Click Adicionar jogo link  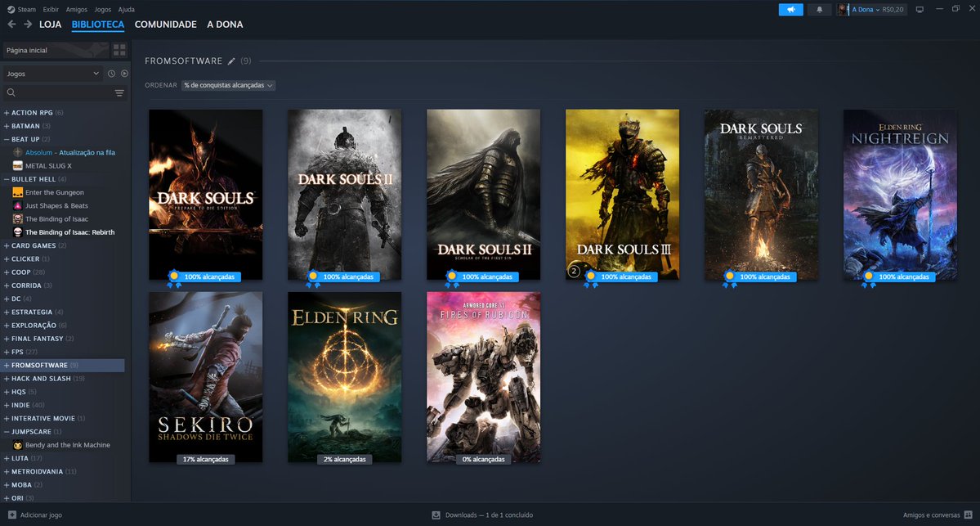pos(41,515)
